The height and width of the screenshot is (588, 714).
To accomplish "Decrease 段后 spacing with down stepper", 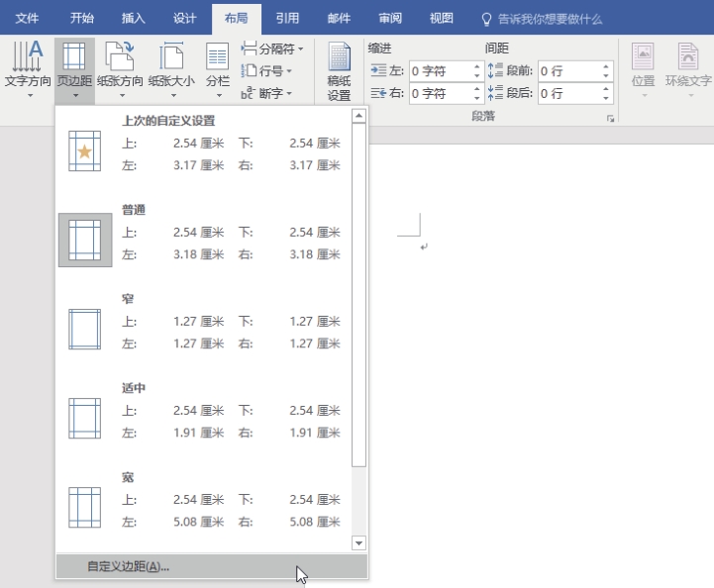I will point(606,98).
